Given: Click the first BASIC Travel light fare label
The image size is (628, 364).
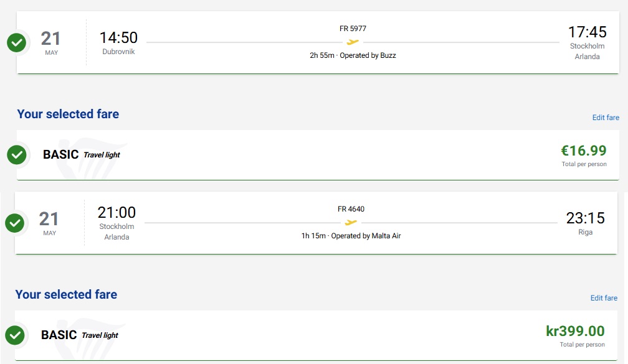Looking at the screenshot, I should [81, 154].
